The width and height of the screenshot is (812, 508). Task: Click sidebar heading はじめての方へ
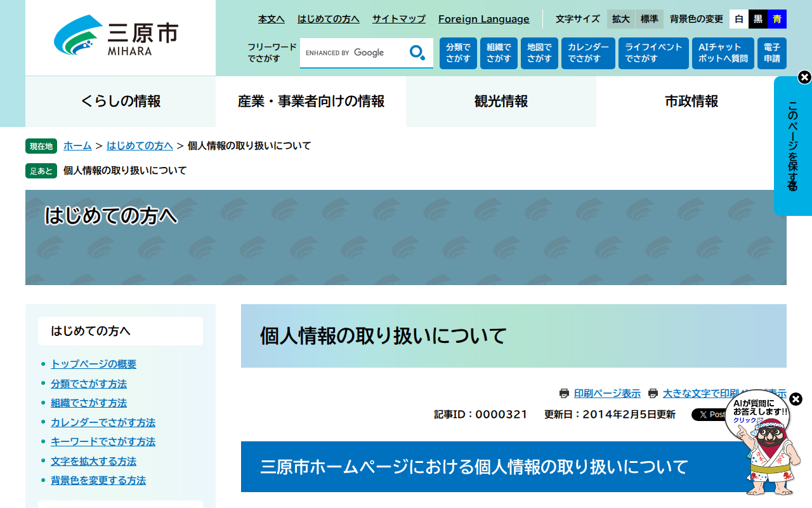tap(121, 331)
